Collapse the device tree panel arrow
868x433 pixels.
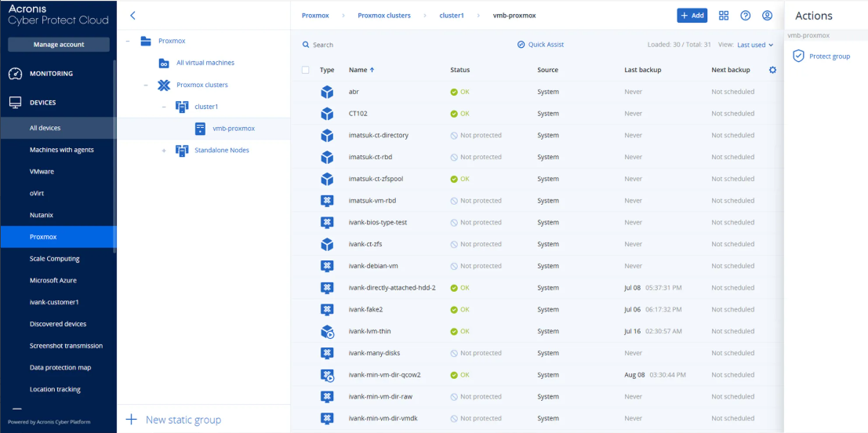point(133,16)
